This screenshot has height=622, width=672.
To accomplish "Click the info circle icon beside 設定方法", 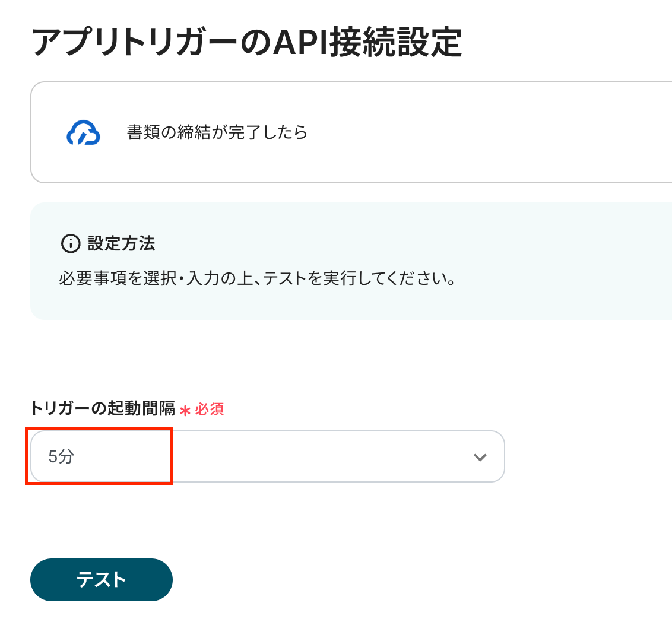I will tap(70, 243).
